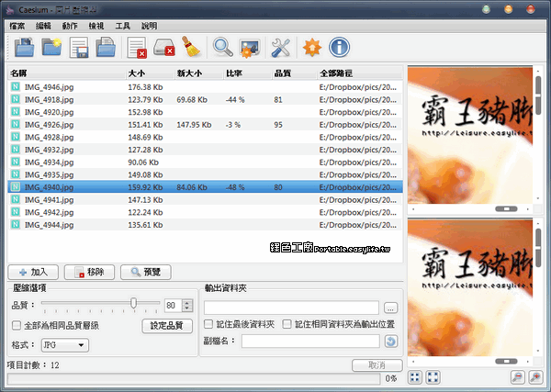Image resolution: width=551 pixels, height=392 pixels.
Task: Browse output folder with the ... button
Action: pos(391,308)
